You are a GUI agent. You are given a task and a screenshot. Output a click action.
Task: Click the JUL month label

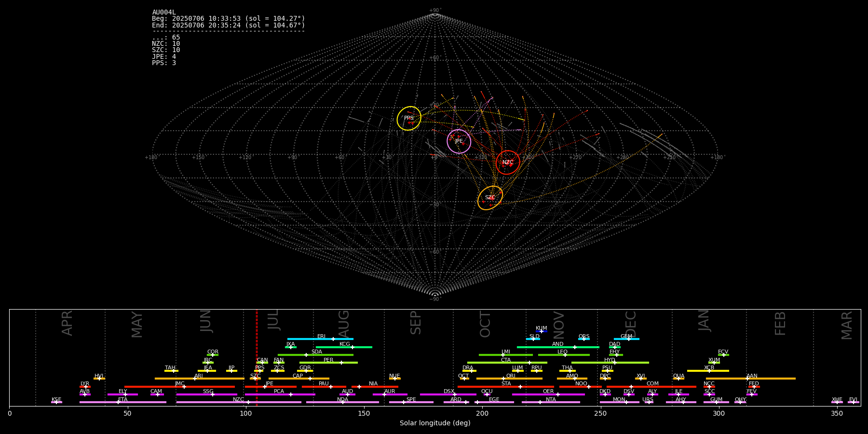point(273,320)
